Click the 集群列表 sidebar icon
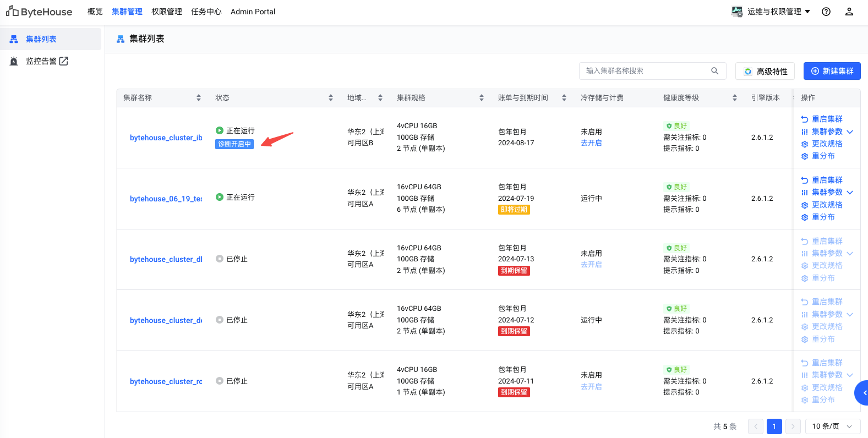 pos(14,39)
